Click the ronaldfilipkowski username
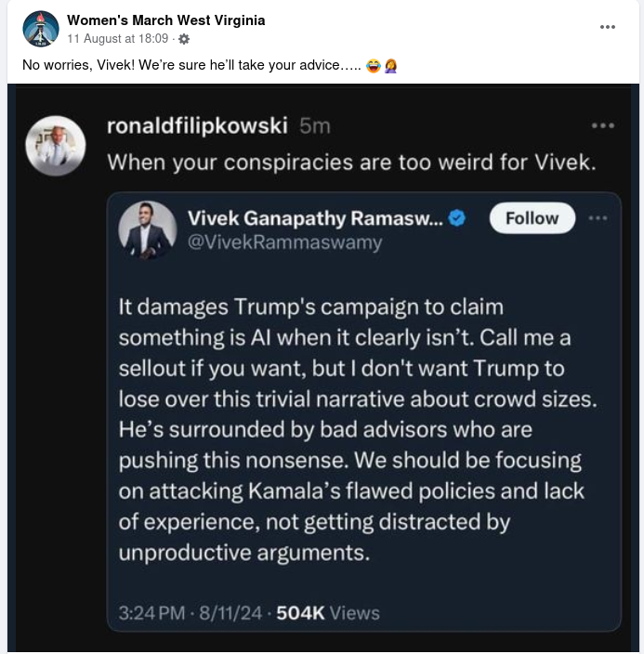The height and width of the screenshot is (654, 644). [197, 125]
